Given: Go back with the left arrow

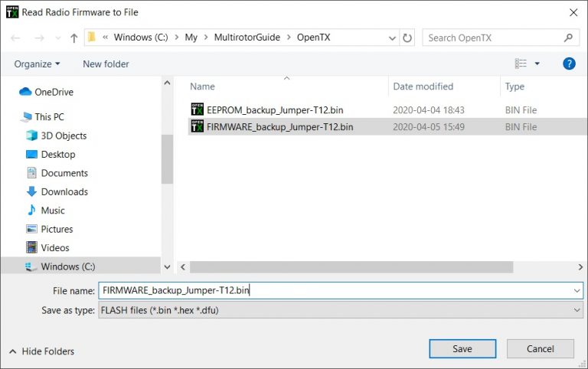Looking at the screenshot, I should tap(15, 38).
